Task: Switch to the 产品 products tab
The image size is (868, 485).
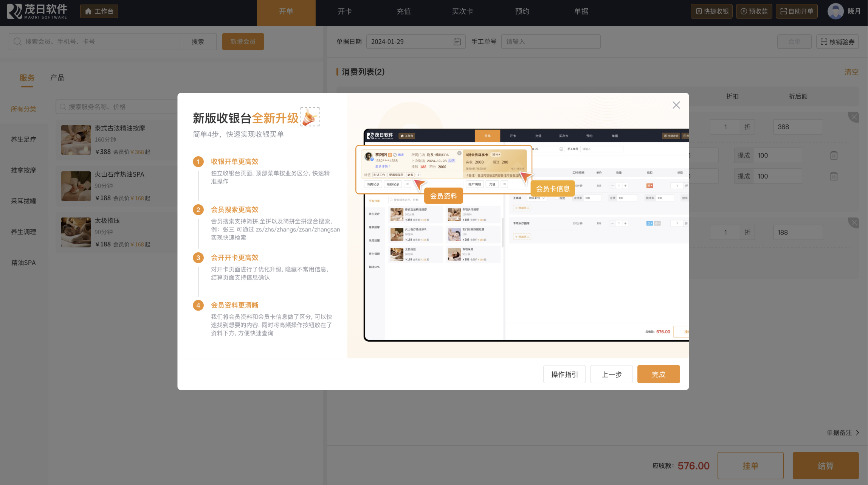Action: click(x=57, y=77)
